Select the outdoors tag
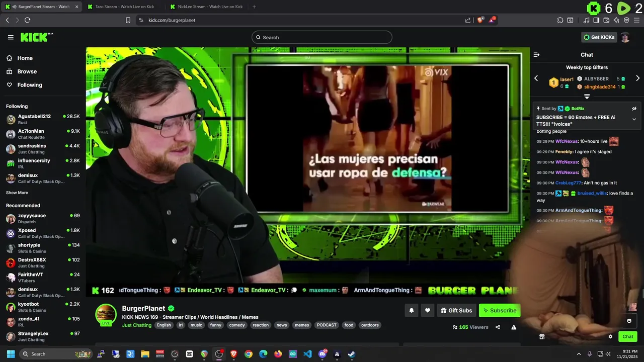644x362 pixels. click(x=370, y=325)
